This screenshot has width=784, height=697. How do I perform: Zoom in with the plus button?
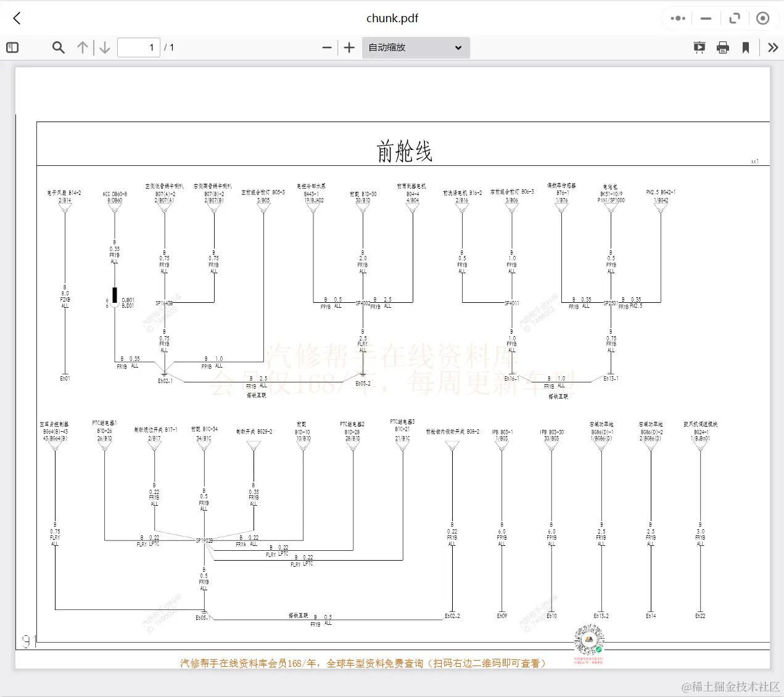point(349,47)
